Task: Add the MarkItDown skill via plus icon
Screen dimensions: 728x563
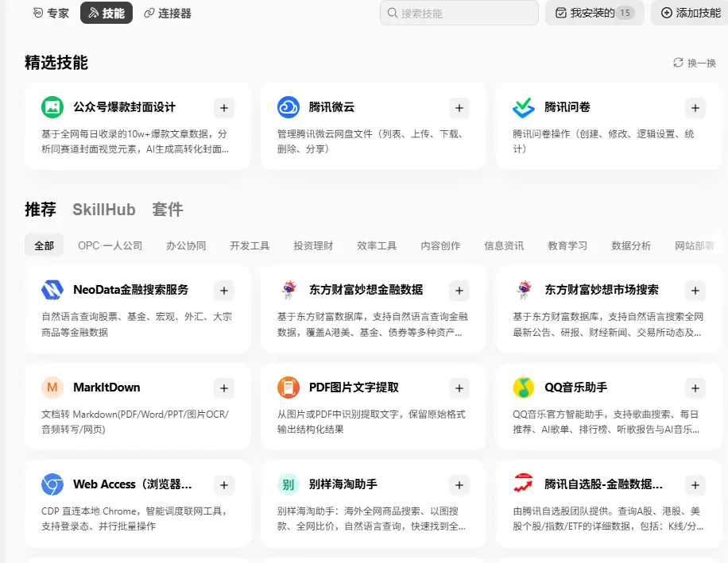Action: pyautogui.click(x=224, y=388)
